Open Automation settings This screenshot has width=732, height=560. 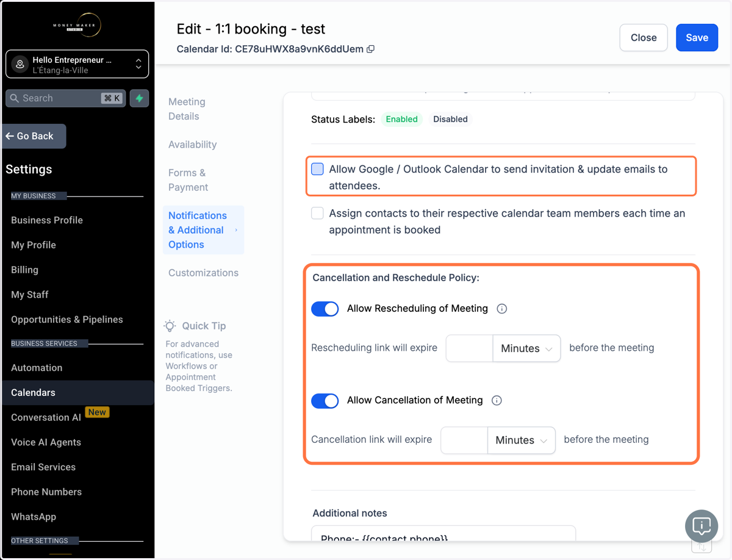pos(37,368)
